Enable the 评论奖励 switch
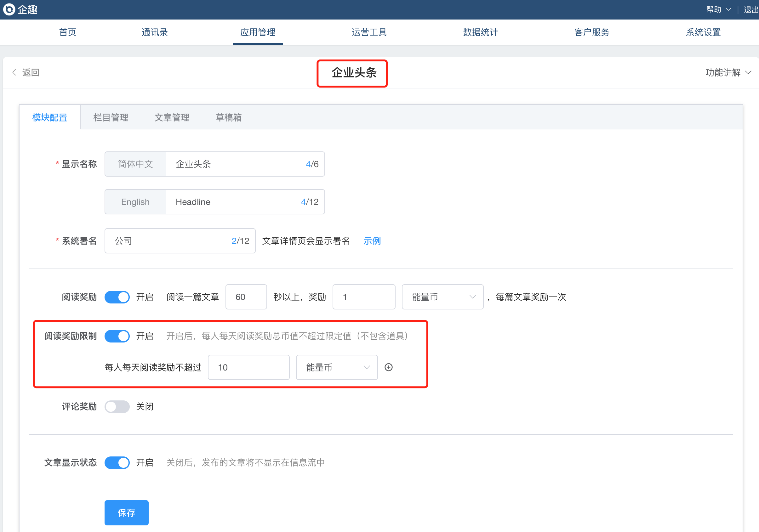Viewport: 759px width, 532px height. (x=117, y=406)
